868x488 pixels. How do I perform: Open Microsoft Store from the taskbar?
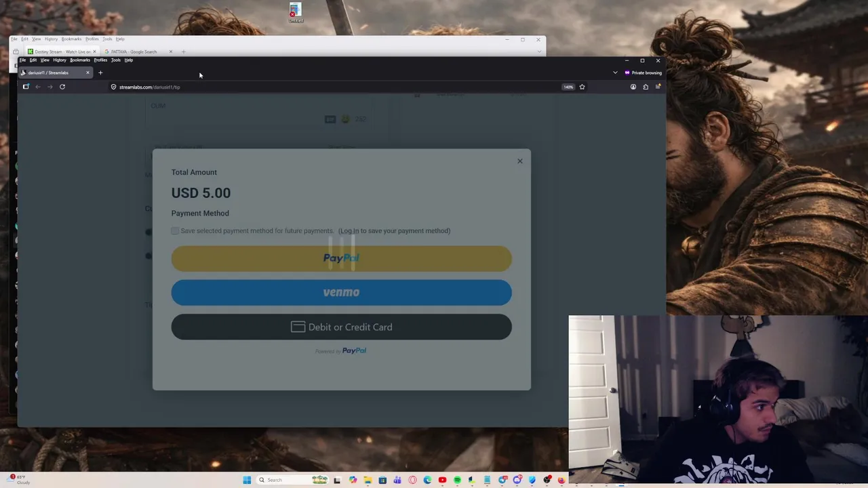point(382,480)
